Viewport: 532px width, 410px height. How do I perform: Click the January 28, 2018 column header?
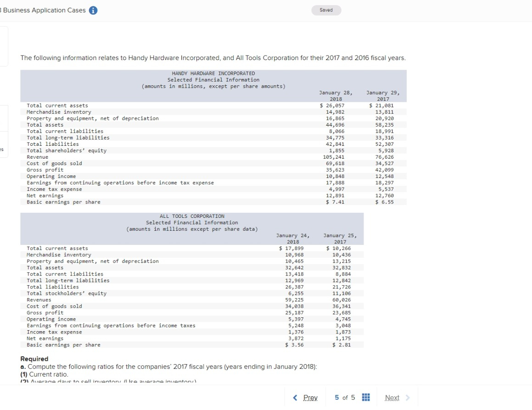coord(336,95)
